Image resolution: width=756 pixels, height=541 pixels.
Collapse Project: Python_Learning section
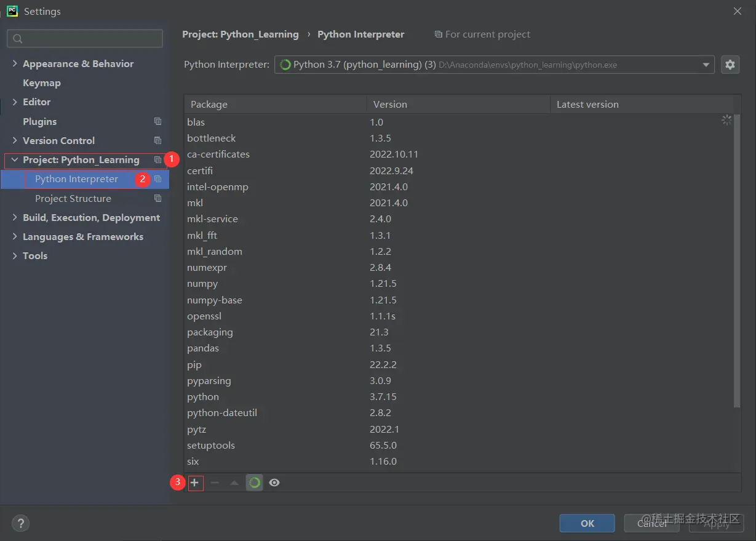click(x=15, y=160)
